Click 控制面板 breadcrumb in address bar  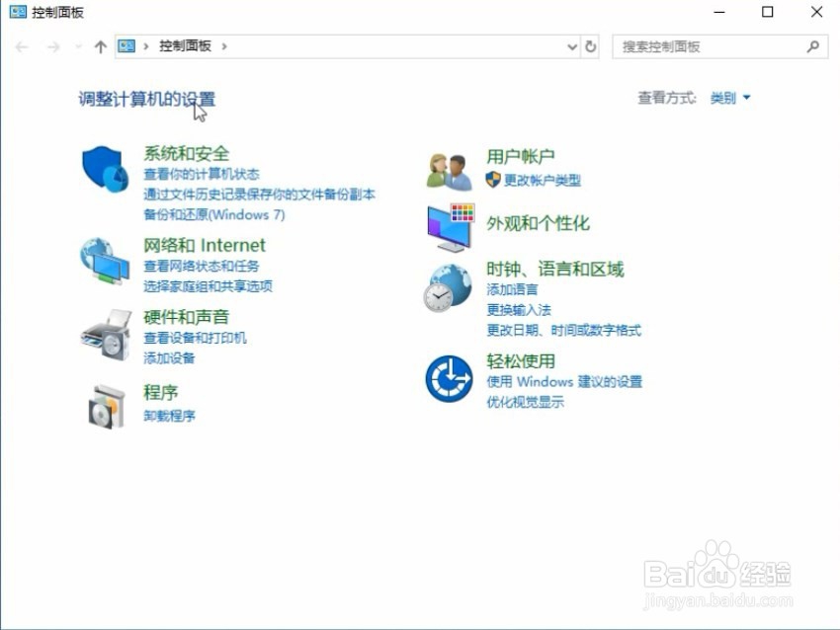(x=185, y=46)
